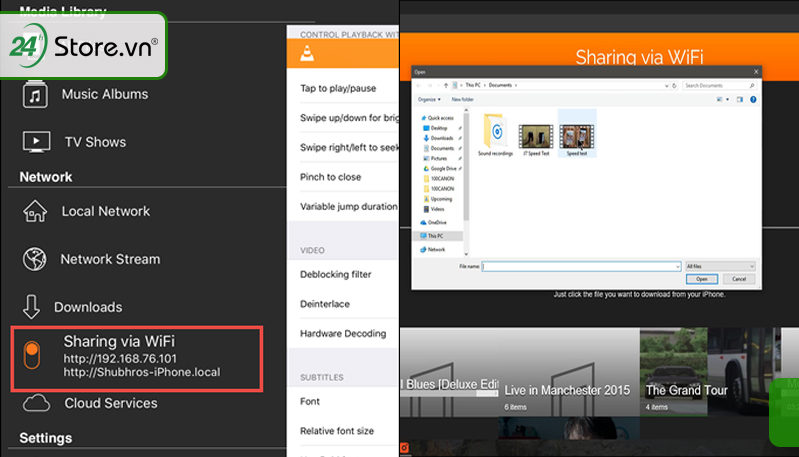Click the Cancel button in dialog

click(x=739, y=279)
